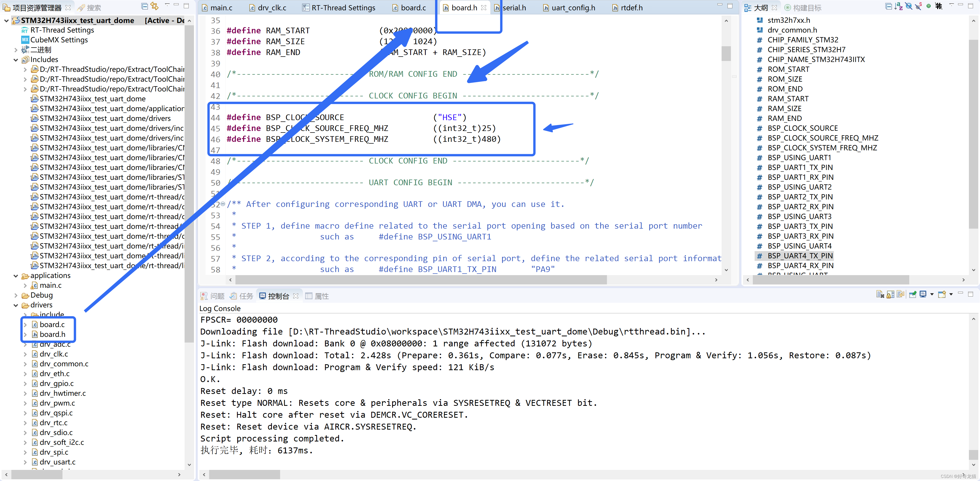The image size is (980, 481).
Task: Click link with editor icon
Action: coord(154,6)
